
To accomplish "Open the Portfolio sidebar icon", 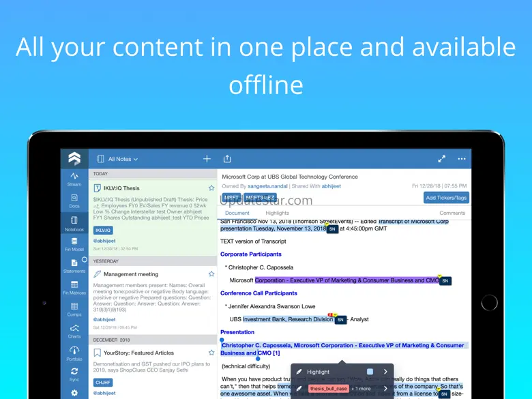I will click(74, 353).
